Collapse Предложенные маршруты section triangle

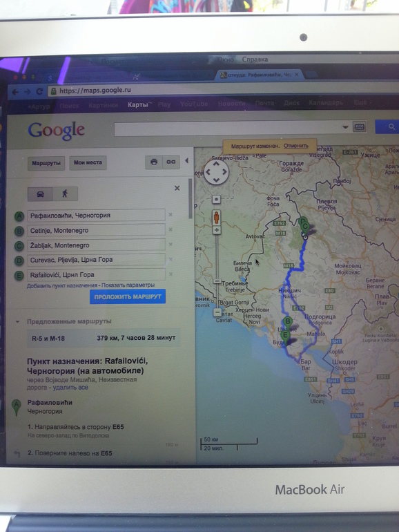click(x=17, y=321)
